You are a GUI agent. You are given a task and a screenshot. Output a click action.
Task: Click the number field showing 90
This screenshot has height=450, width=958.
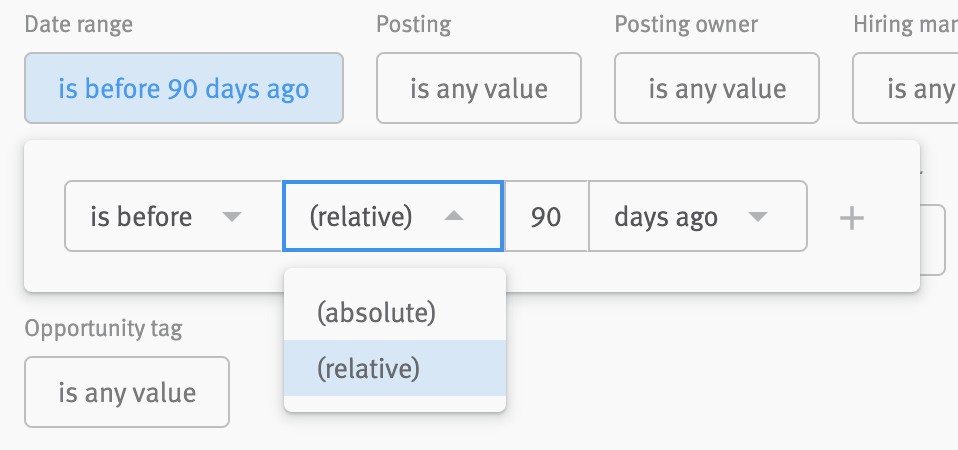pos(546,216)
